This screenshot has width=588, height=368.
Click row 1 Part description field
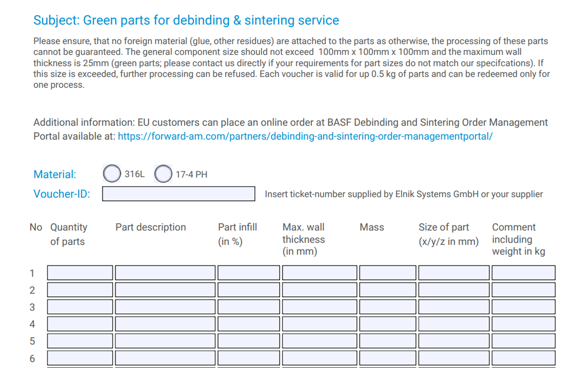coord(165,273)
